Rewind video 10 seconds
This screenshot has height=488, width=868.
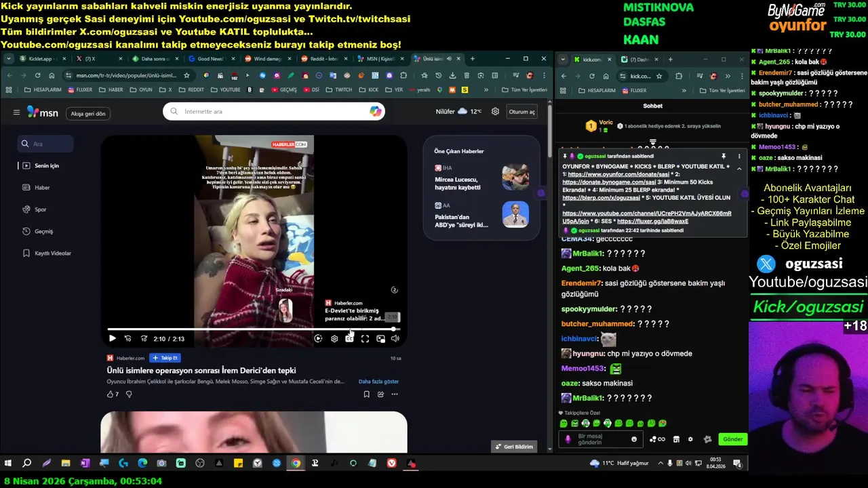point(128,339)
